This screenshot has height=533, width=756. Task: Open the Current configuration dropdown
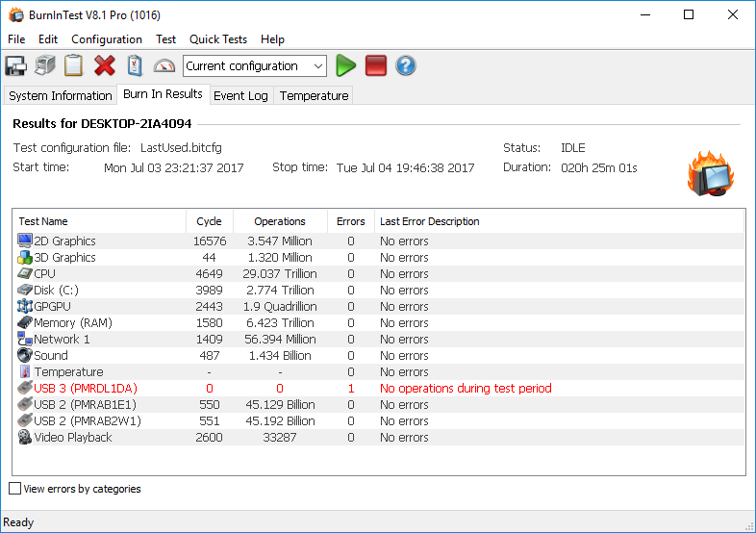click(x=255, y=66)
